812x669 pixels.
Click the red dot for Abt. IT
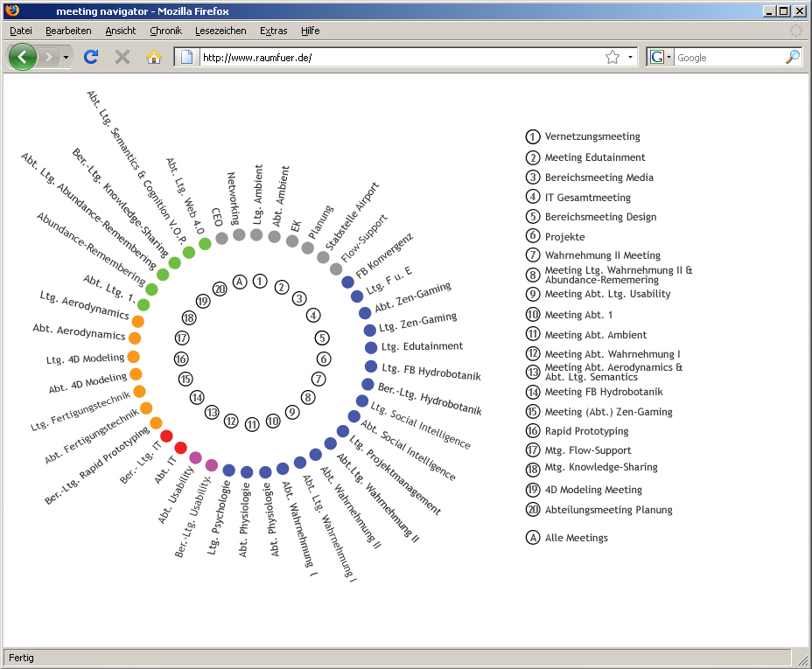(x=181, y=448)
